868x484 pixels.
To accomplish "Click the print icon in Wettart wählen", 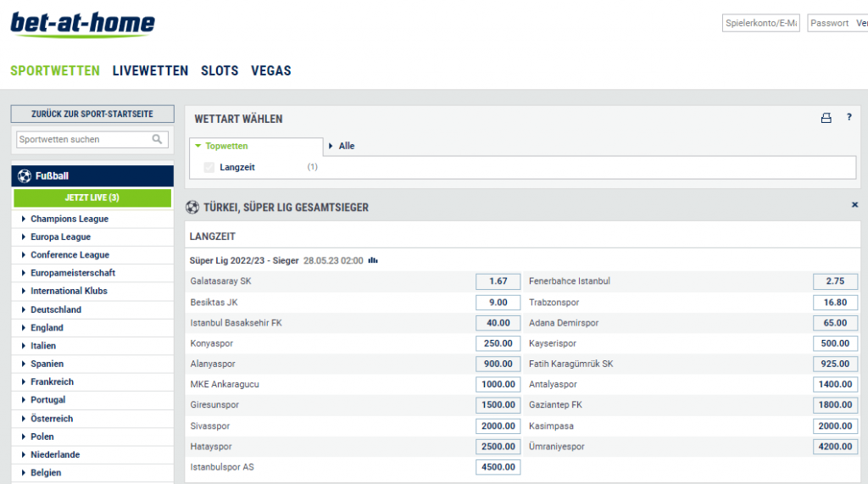I will pos(826,118).
